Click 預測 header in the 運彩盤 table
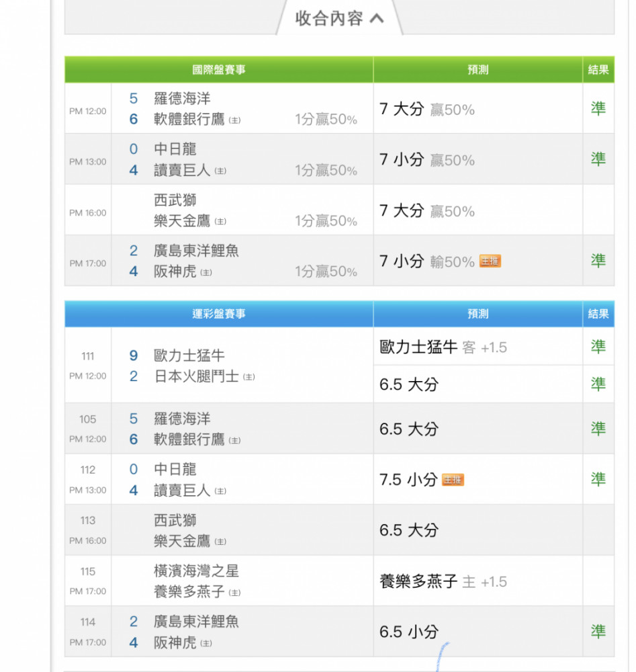Image resolution: width=636 pixels, height=672 pixels. click(x=478, y=314)
